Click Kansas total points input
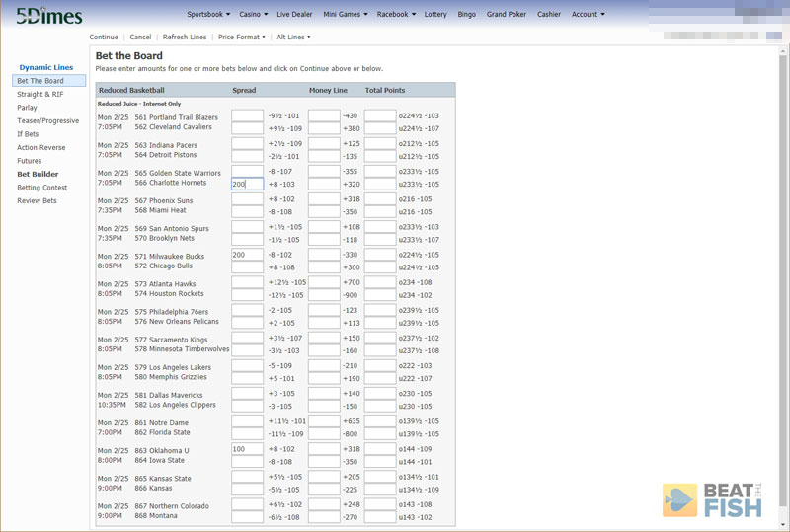Viewport: 790px width, 532px height. click(x=380, y=490)
